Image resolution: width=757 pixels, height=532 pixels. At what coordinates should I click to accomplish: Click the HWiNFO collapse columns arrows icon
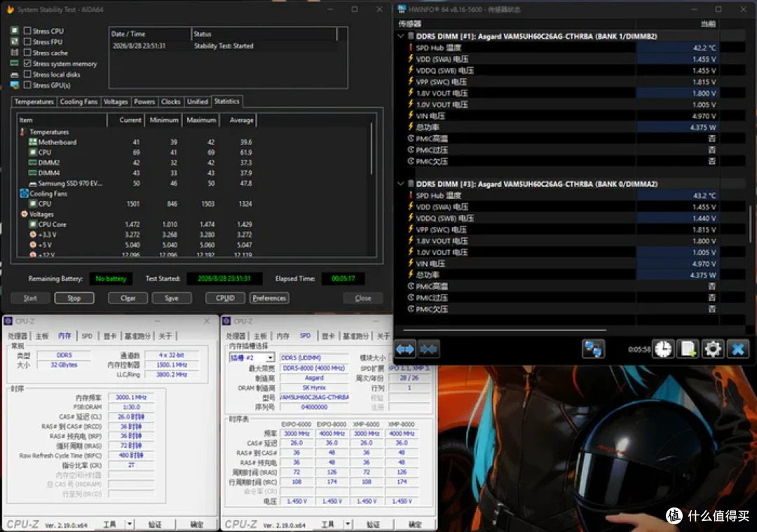click(x=428, y=349)
